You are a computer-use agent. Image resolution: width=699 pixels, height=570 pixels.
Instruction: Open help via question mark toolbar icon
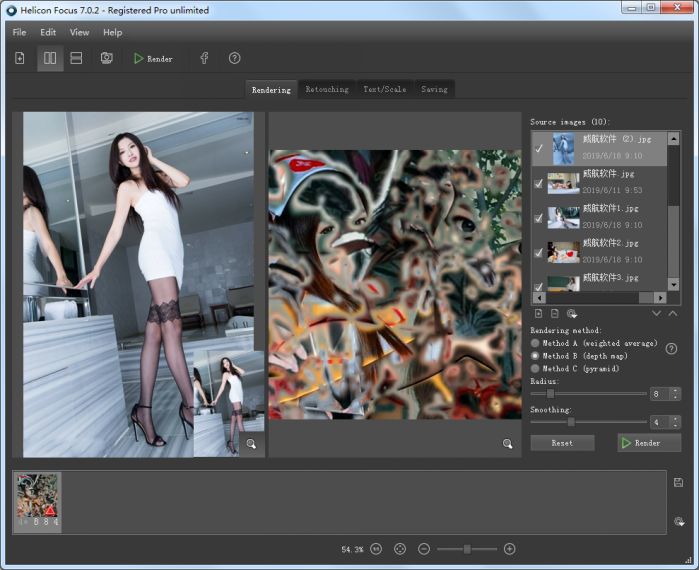tap(234, 58)
